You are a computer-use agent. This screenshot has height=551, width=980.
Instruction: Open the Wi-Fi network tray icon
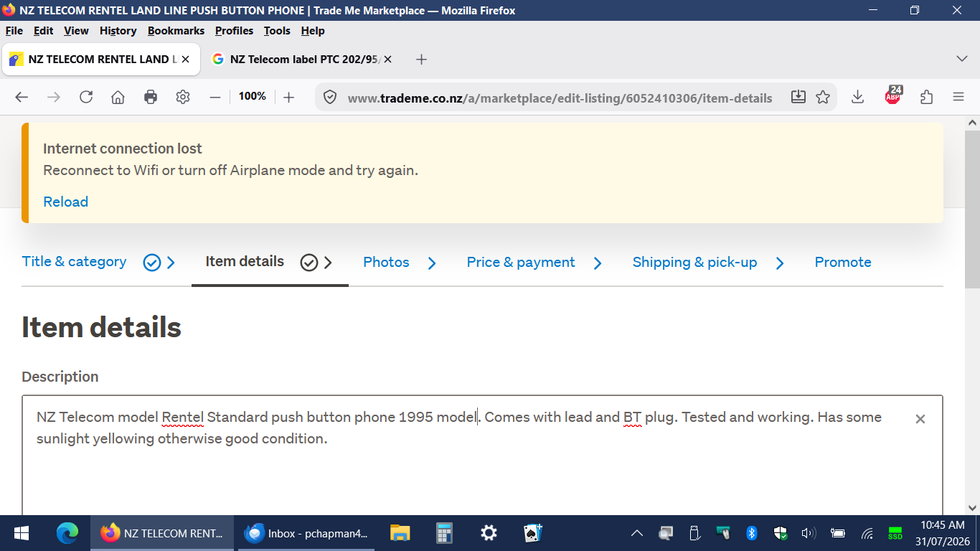(x=867, y=533)
